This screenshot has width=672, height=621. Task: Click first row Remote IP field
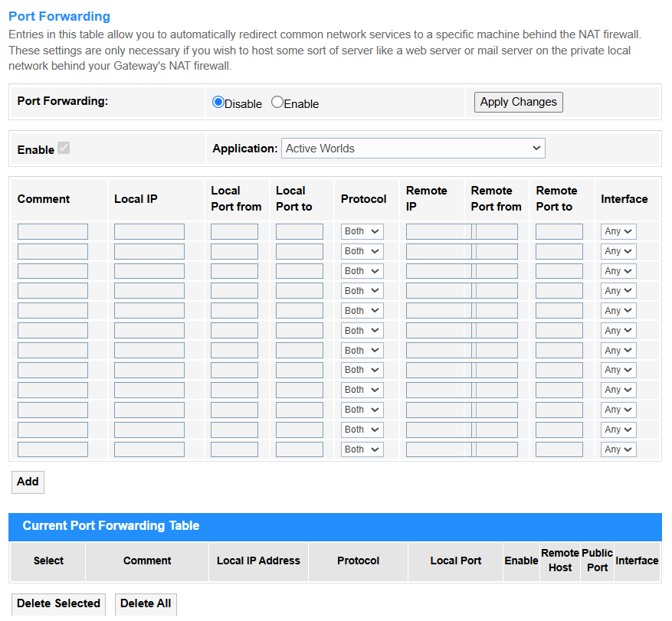438,231
